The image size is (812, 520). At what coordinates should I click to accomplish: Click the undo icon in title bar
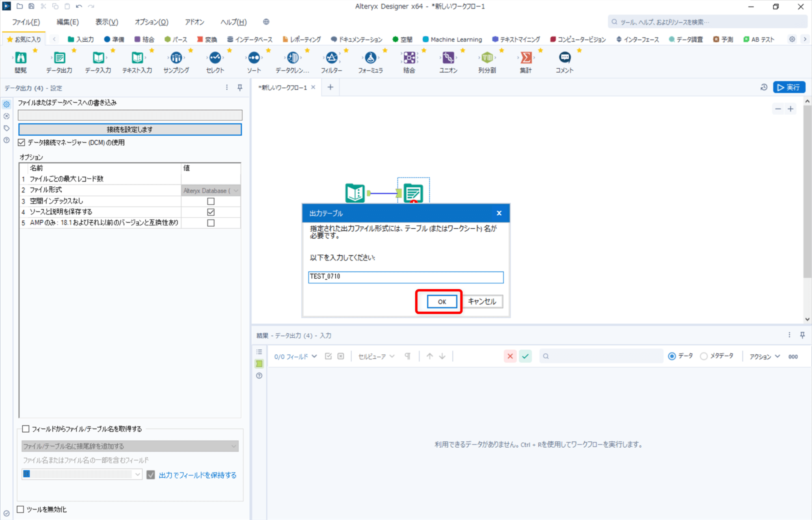pos(79,6)
